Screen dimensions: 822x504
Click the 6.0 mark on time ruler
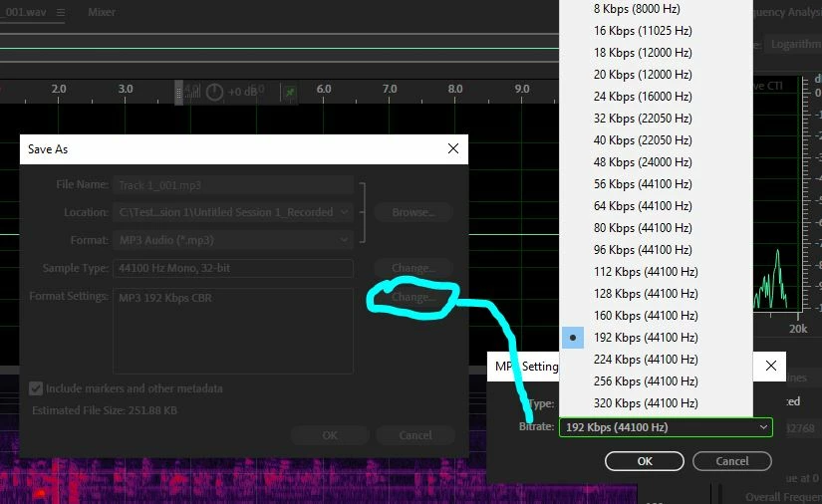tap(324, 89)
